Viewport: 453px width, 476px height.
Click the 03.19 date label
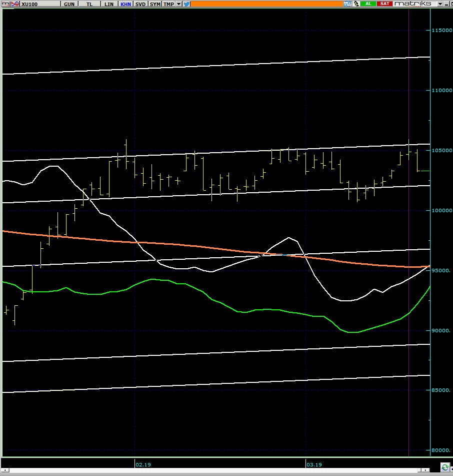314,464
